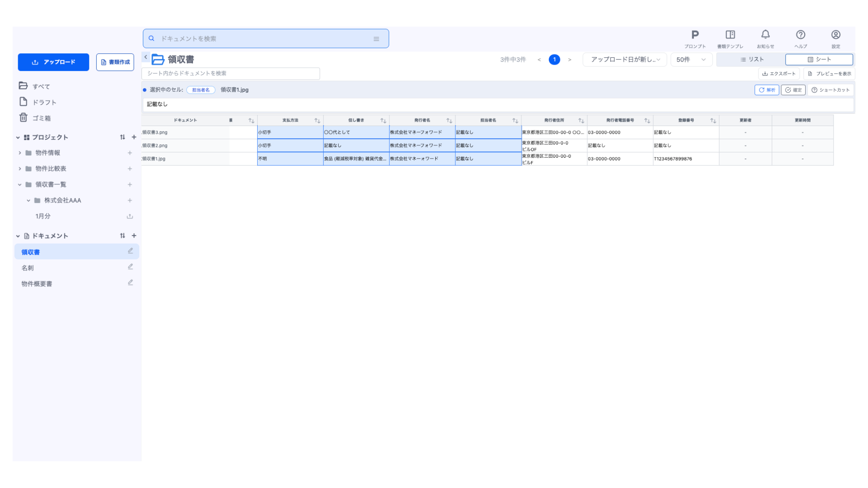Viewport: 868px width, 488px height.
Task: Click the edit pencil next to 名刺
Action: click(130, 267)
